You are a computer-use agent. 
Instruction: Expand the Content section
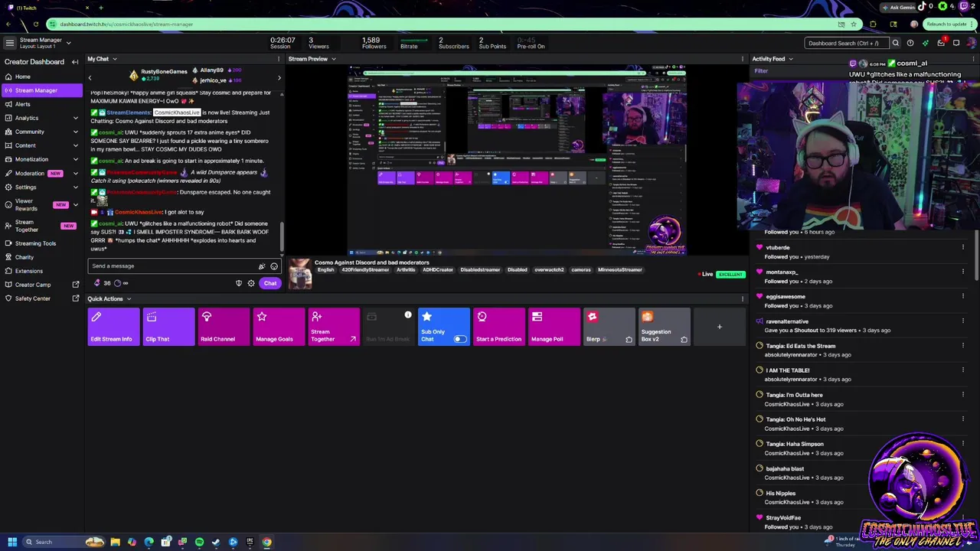pyautogui.click(x=75, y=145)
